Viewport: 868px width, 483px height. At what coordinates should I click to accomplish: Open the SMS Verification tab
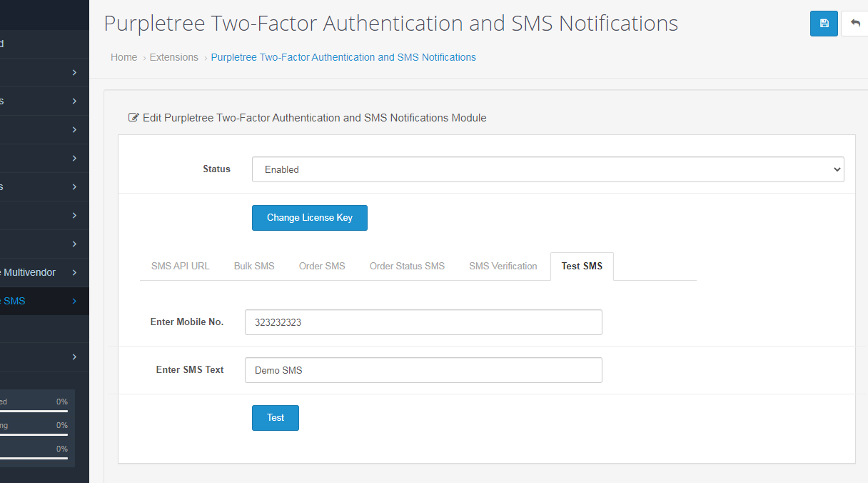pyautogui.click(x=503, y=266)
